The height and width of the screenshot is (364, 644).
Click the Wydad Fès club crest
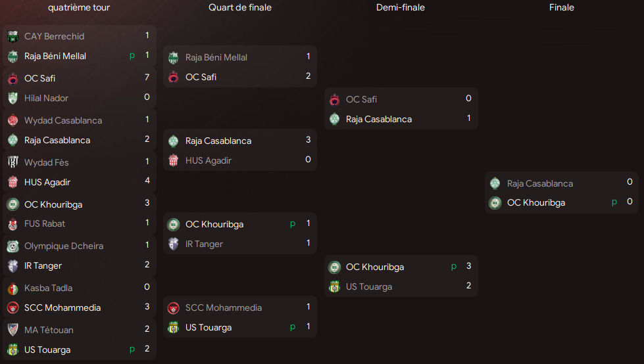tap(12, 162)
